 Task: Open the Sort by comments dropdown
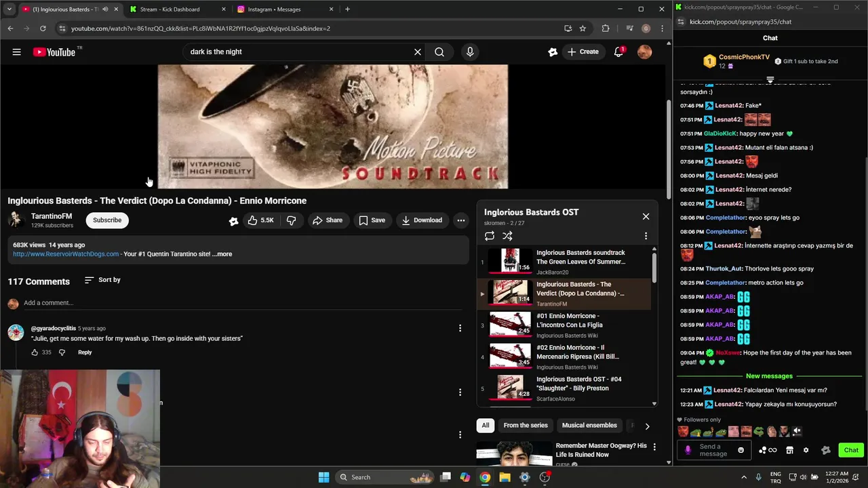102,280
